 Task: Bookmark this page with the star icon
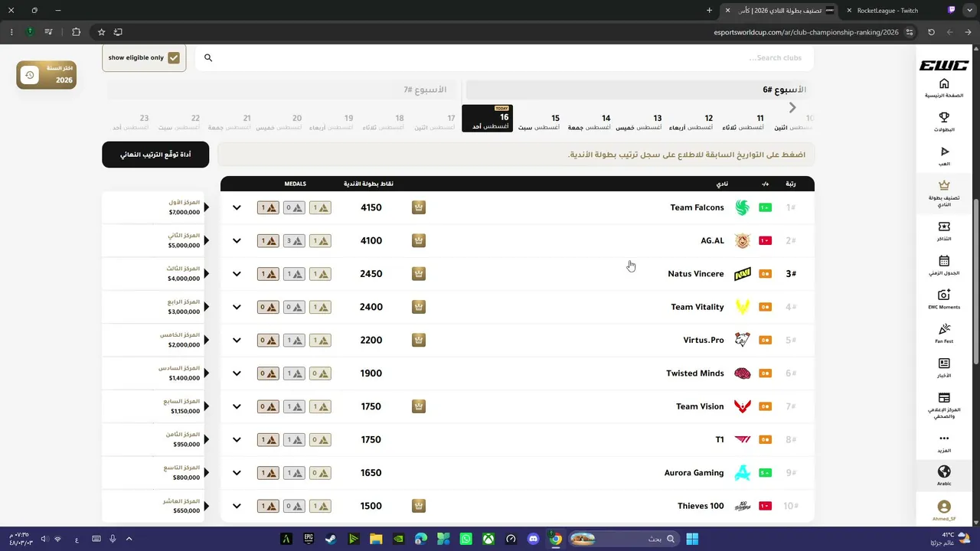click(101, 32)
